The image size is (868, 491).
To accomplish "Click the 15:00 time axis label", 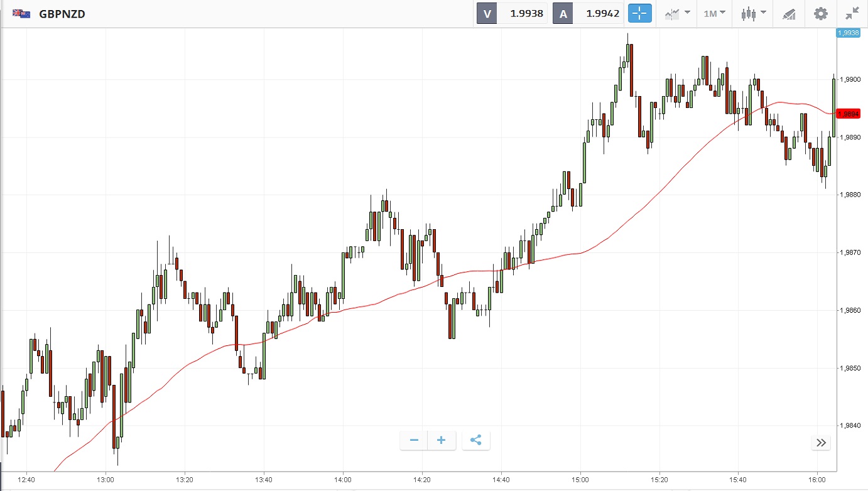I will tap(580, 480).
